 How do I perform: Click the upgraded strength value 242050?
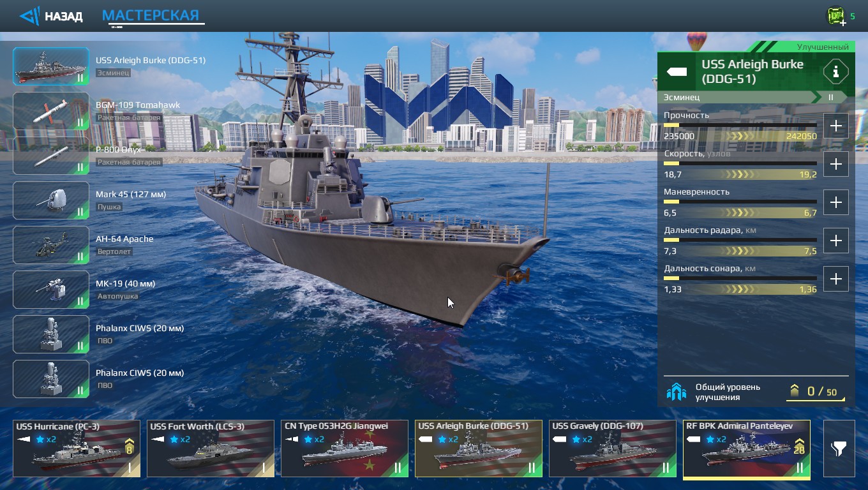[x=802, y=136]
